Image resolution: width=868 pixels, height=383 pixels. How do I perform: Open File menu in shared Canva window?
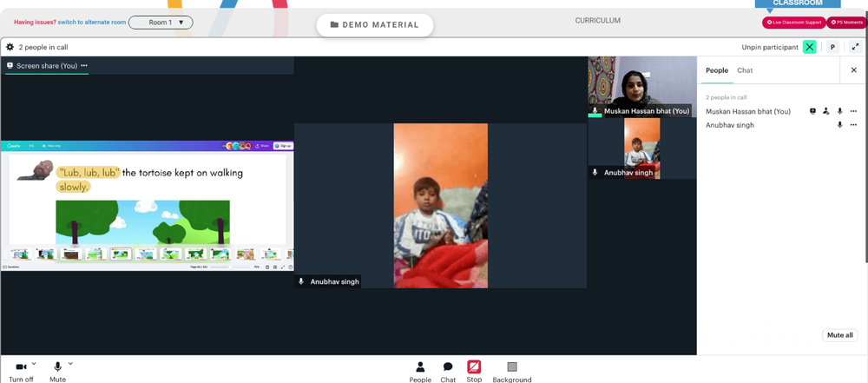(x=31, y=146)
